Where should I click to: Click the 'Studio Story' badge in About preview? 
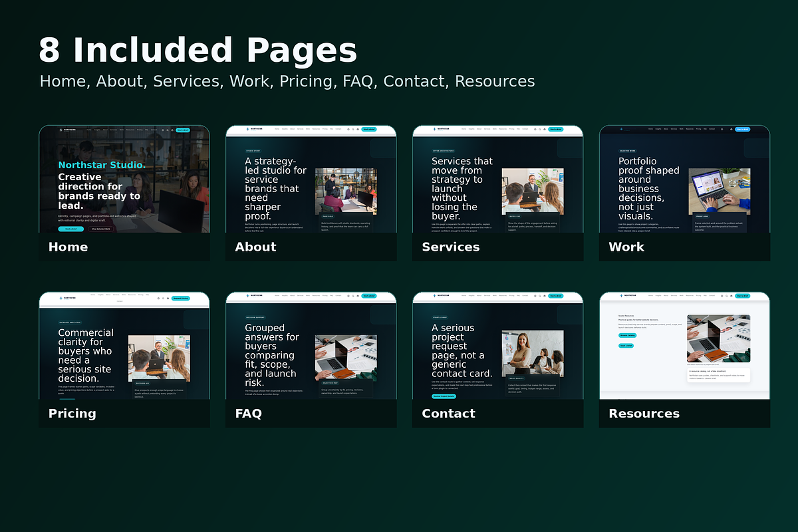[253, 151]
